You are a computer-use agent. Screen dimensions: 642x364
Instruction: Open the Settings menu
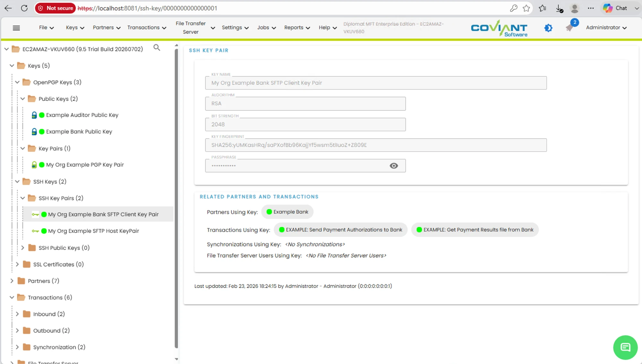pyautogui.click(x=235, y=28)
